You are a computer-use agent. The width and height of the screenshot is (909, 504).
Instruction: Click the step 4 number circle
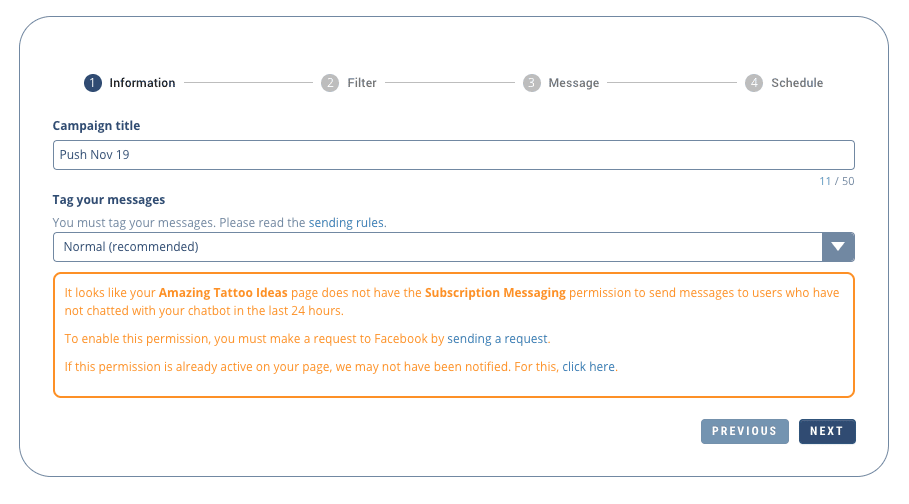[754, 83]
